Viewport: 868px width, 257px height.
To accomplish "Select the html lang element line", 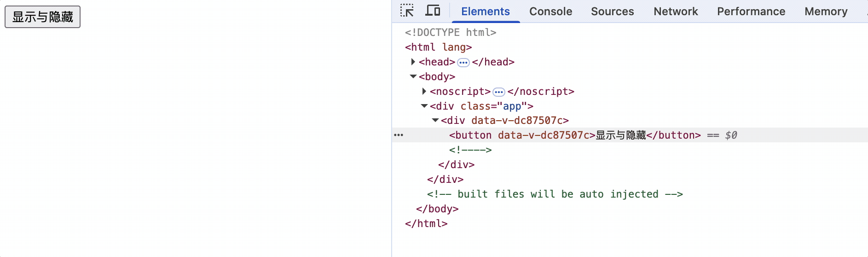I will pyautogui.click(x=438, y=47).
